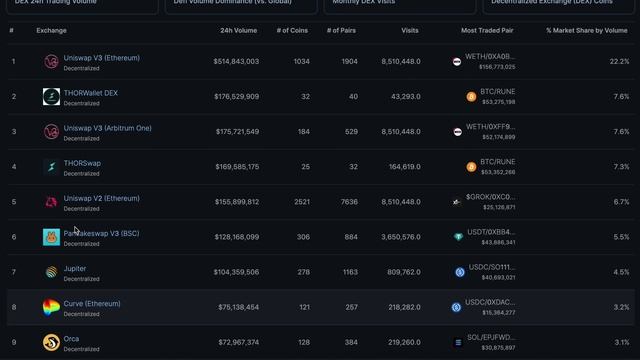
Task: Click the Jupiter exchange logo icon
Action: point(51,272)
